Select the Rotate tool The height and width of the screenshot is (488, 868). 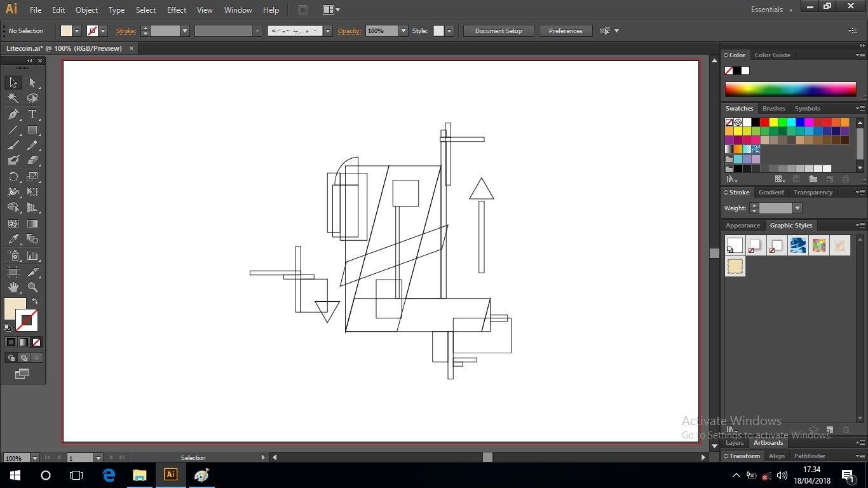tap(13, 177)
